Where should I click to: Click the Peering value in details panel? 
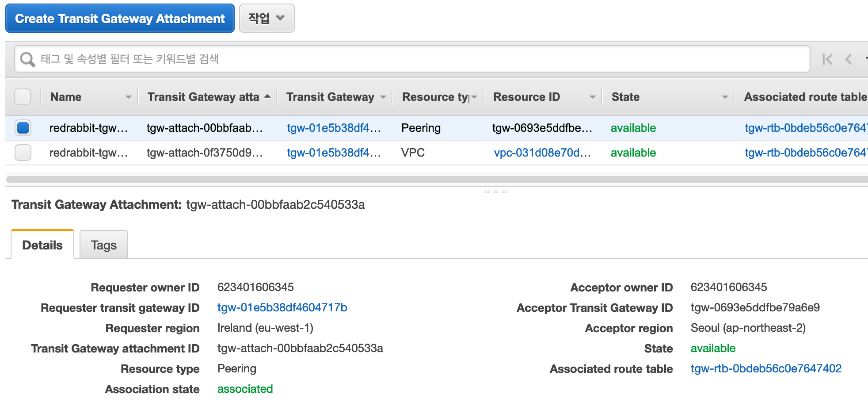point(236,368)
